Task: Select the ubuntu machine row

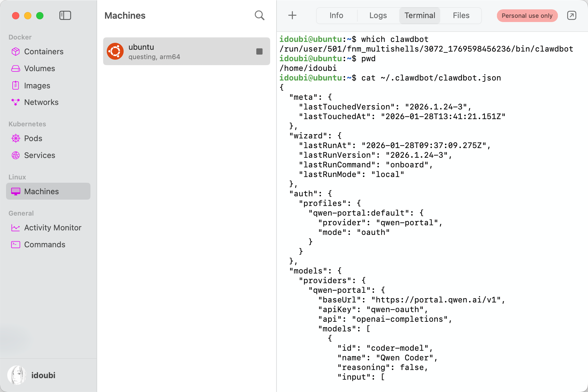Action: point(181,51)
